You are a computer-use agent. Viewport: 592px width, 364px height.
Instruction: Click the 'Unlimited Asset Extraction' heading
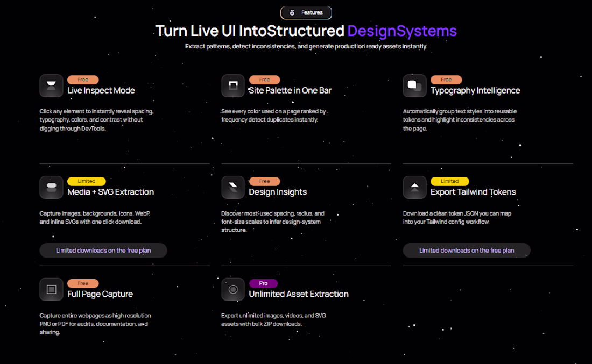299,294
